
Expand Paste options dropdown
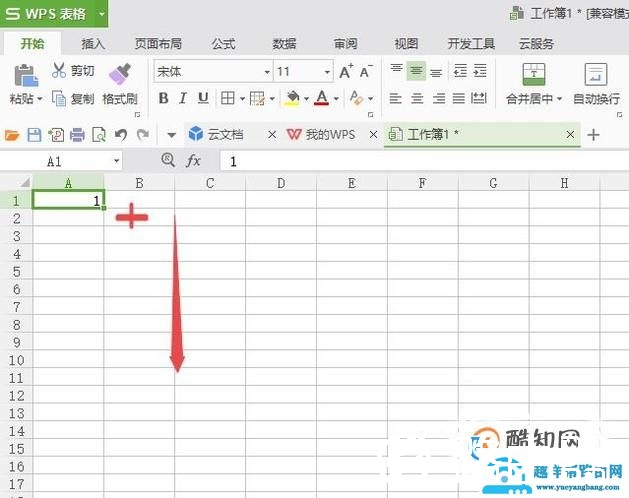[40, 99]
